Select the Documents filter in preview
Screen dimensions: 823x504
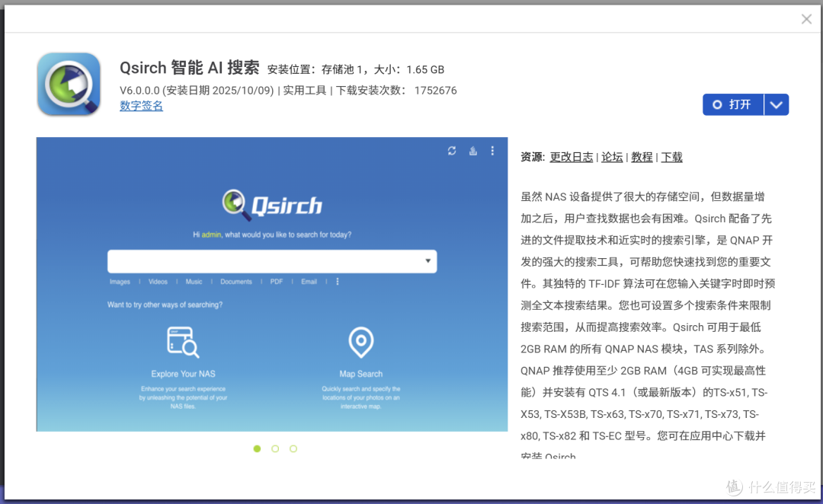[x=236, y=282]
